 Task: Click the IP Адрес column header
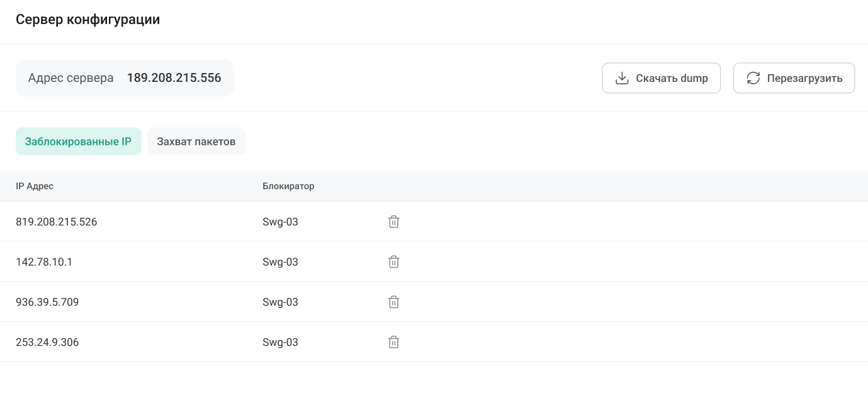tap(35, 186)
